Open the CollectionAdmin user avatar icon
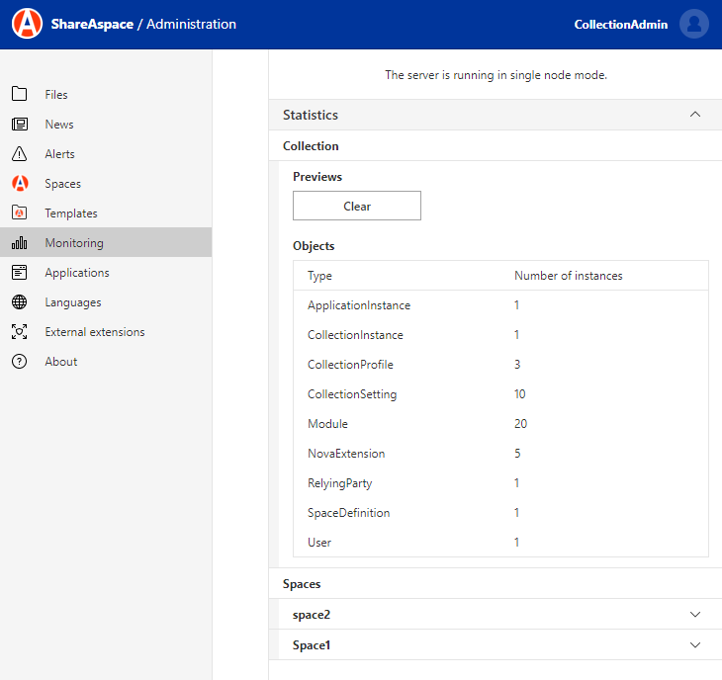 click(693, 24)
